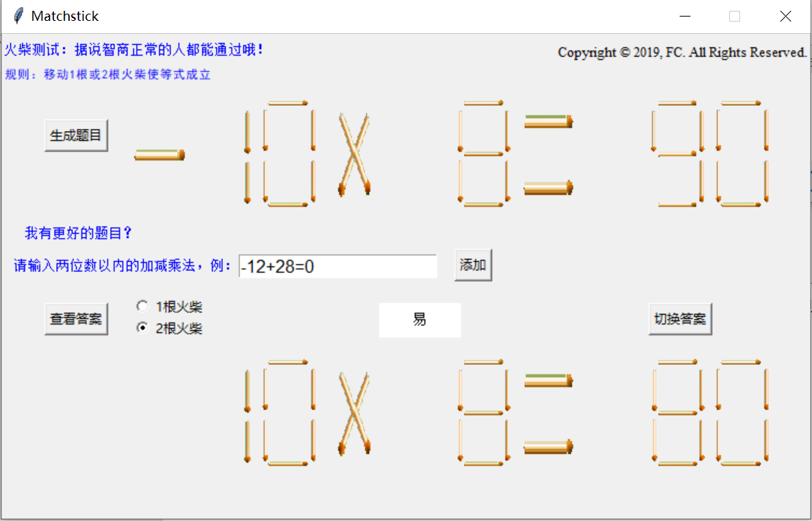
Task: Focus the equation input field with -12+28=0
Action: (337, 266)
